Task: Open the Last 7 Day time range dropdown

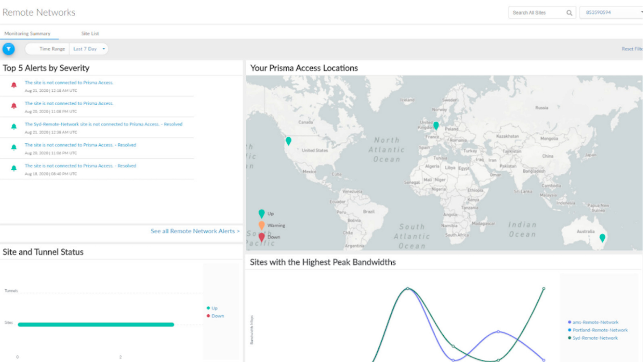Action: click(x=89, y=49)
